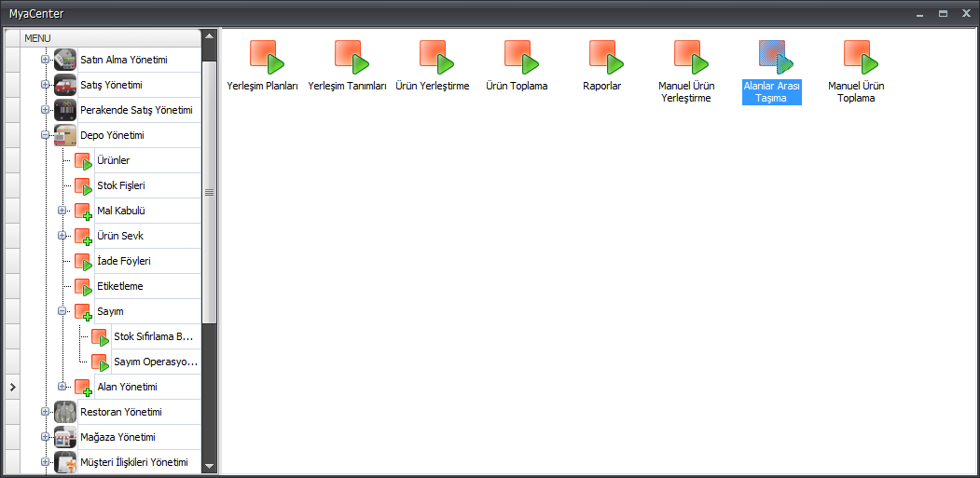980x478 pixels.
Task: Click the row indicator arrow beside Alan Yönetimi
Action: click(12, 388)
